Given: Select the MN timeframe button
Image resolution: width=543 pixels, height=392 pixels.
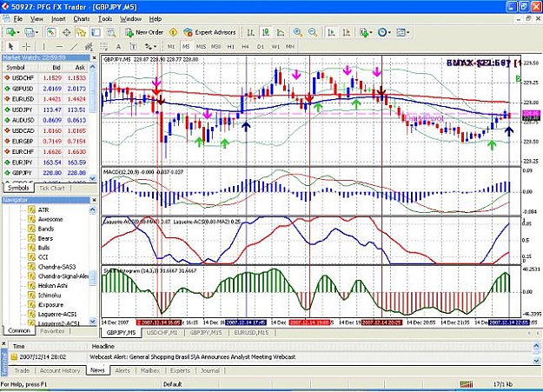Looking at the screenshot, I should click(290, 46).
